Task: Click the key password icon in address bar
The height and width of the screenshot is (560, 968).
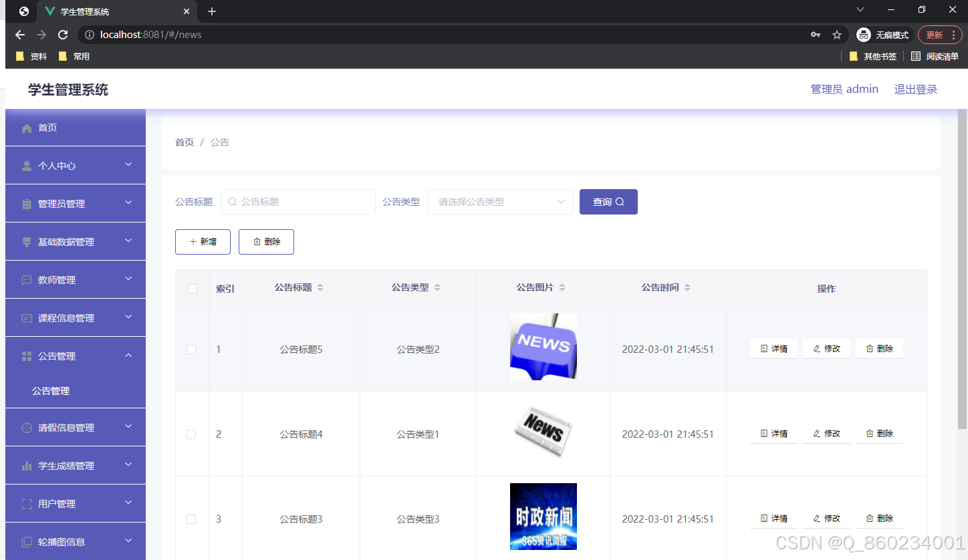Action: click(815, 35)
